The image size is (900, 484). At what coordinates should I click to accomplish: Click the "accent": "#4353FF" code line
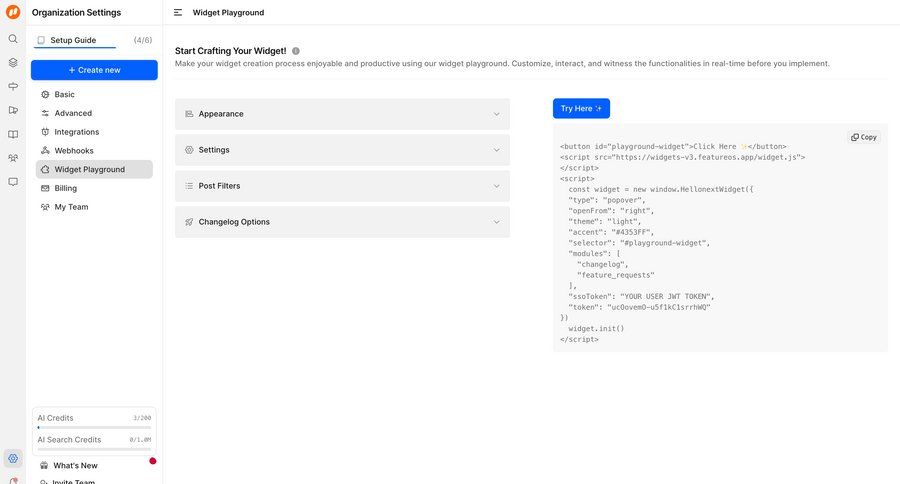(611, 232)
